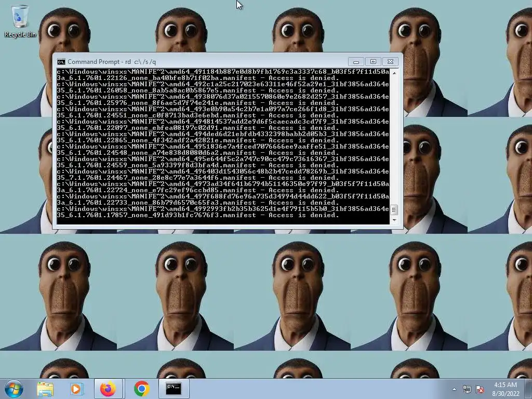This screenshot has height=399, width=532.
Task: Click the line ending 491d93b1fc7676f3.manifest
Action: pyautogui.click(x=198, y=215)
